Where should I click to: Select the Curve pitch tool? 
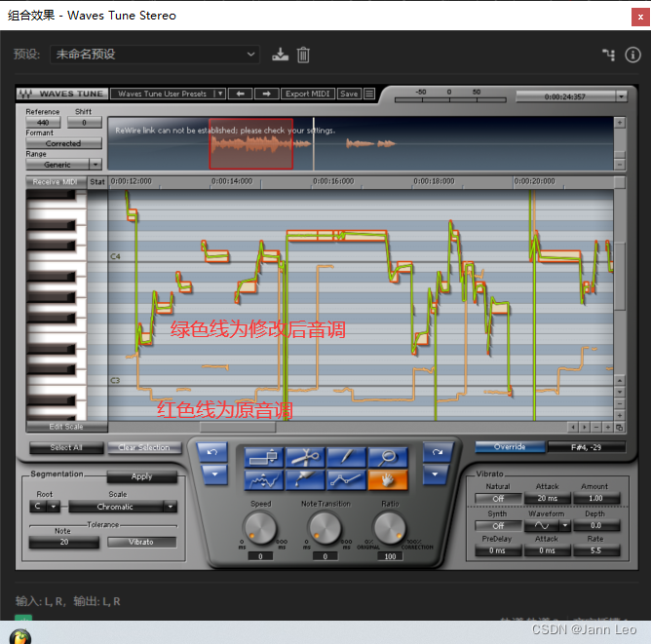click(264, 479)
